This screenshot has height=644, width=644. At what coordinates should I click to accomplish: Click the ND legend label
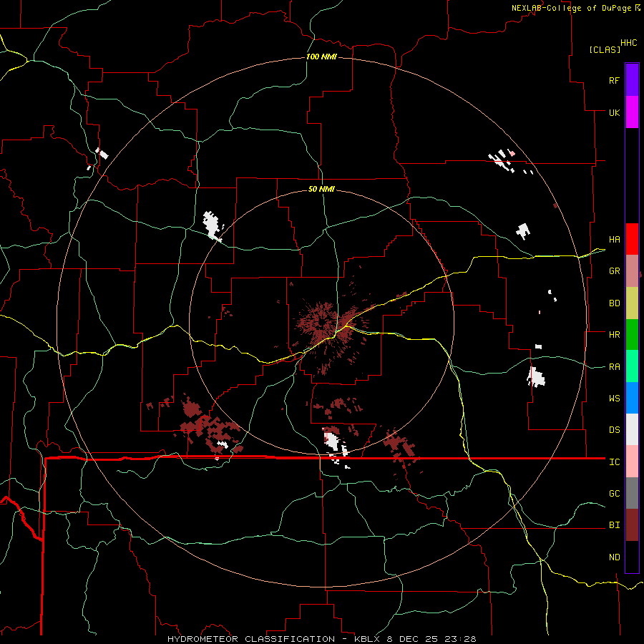coord(614,557)
